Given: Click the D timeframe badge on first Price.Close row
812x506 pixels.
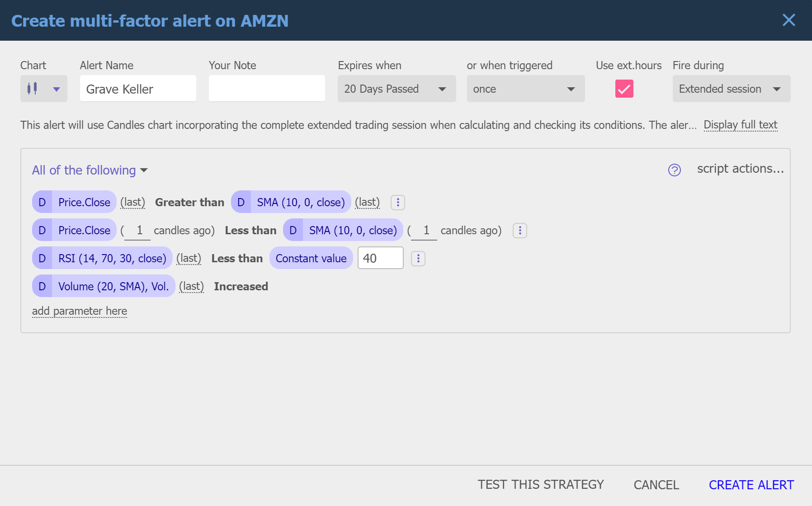Looking at the screenshot, I should click(x=42, y=202).
